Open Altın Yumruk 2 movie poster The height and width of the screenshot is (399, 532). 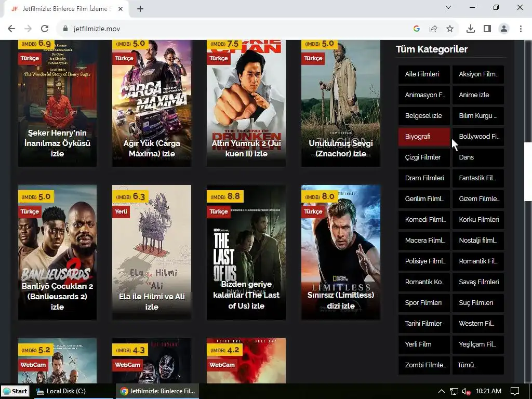pyautogui.click(x=246, y=103)
